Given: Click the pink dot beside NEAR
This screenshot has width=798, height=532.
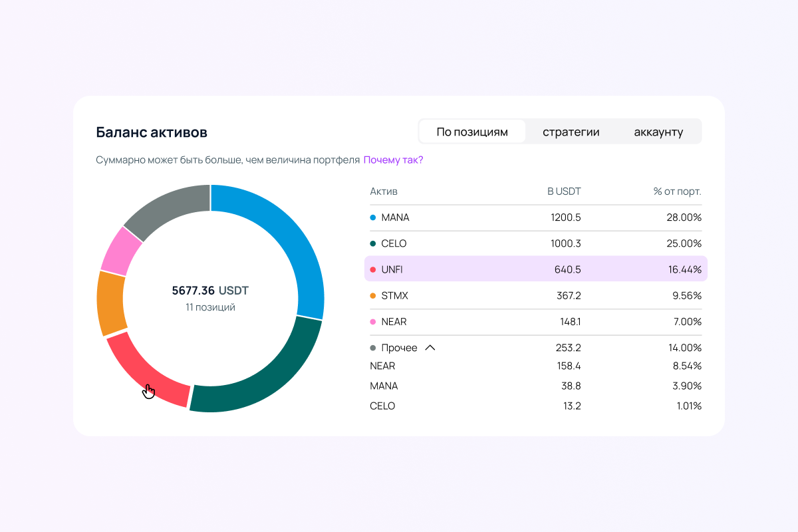Looking at the screenshot, I should [x=372, y=322].
